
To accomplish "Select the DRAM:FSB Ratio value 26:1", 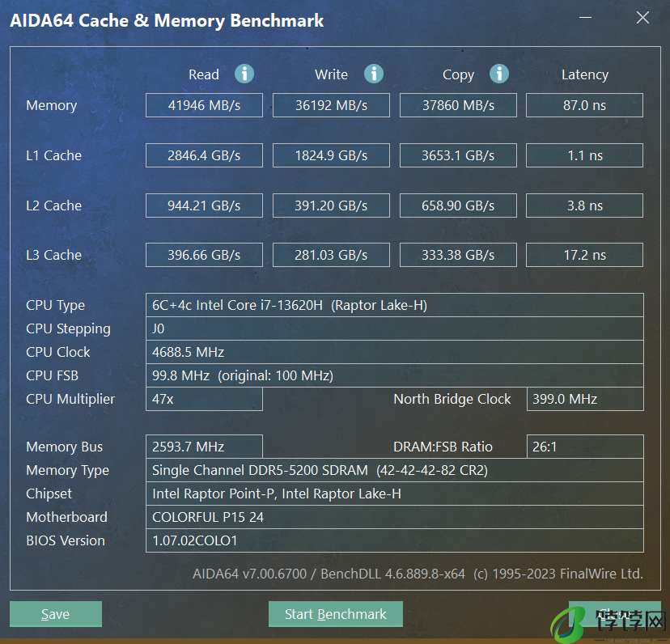I will tap(585, 447).
